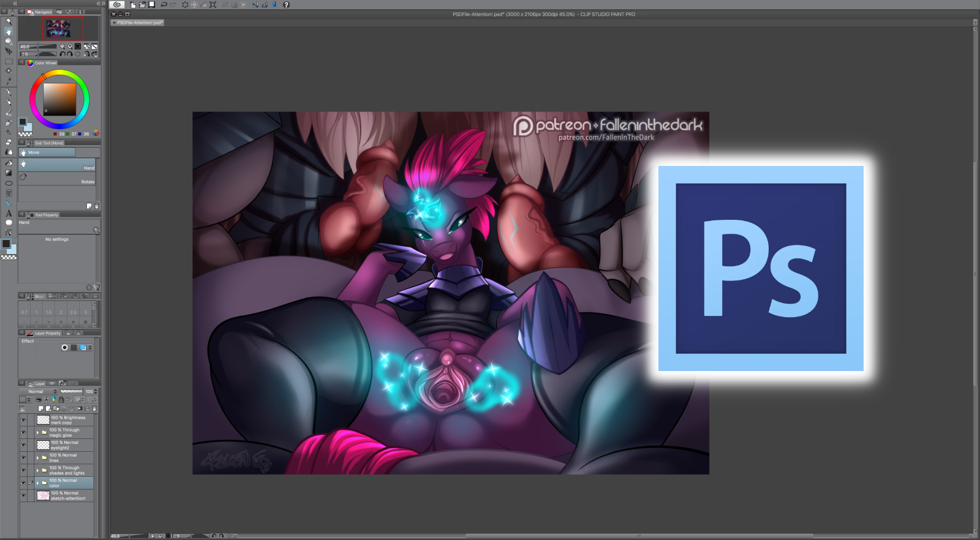The image size is (980, 540).
Task: Open the Help question mark icon
Action: click(x=286, y=5)
